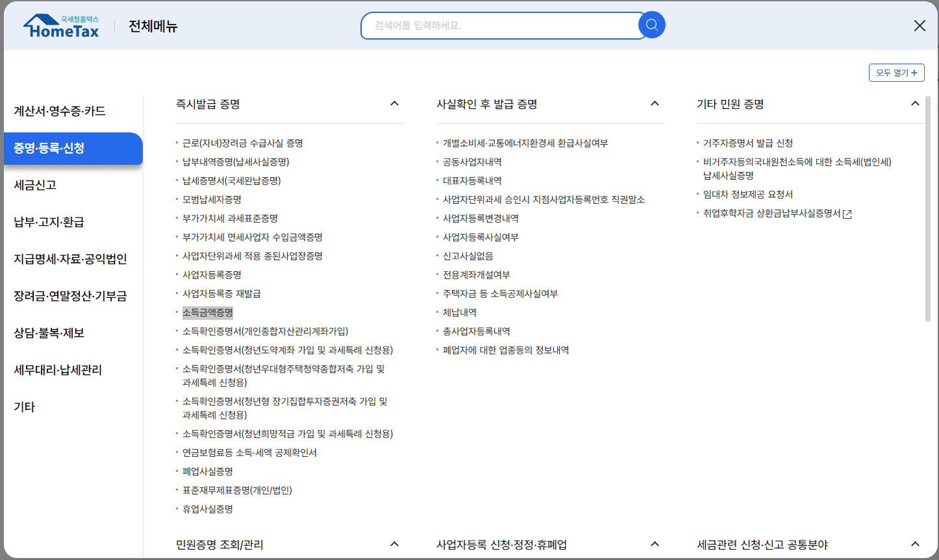Screen dimensions: 939x560
Task: Open 연금보험료등 소득·세액 공제확인서 link
Action: [249, 452]
